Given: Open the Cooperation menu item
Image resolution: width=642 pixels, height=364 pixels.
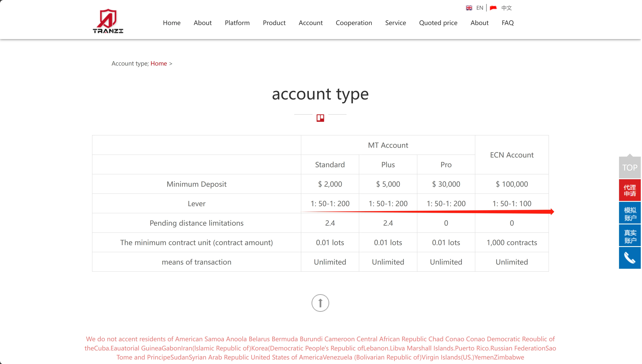Looking at the screenshot, I should [x=354, y=23].
